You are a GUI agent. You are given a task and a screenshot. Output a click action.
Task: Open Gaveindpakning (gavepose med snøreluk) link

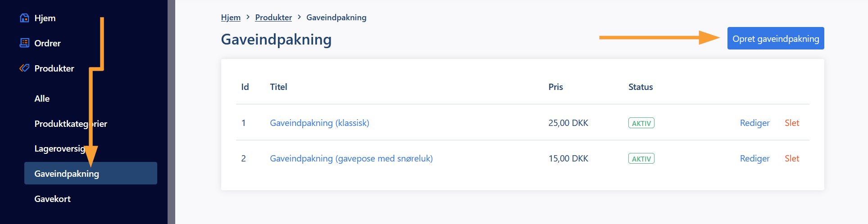351,158
